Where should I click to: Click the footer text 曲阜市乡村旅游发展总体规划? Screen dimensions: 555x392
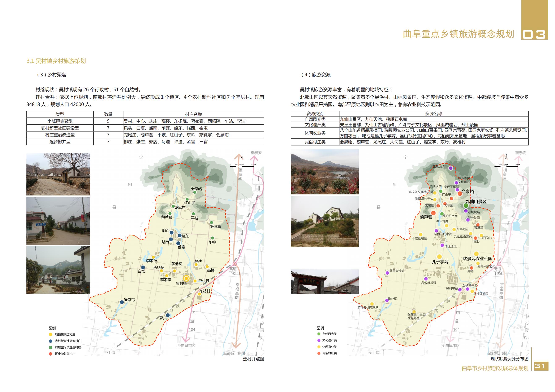tap(495, 368)
